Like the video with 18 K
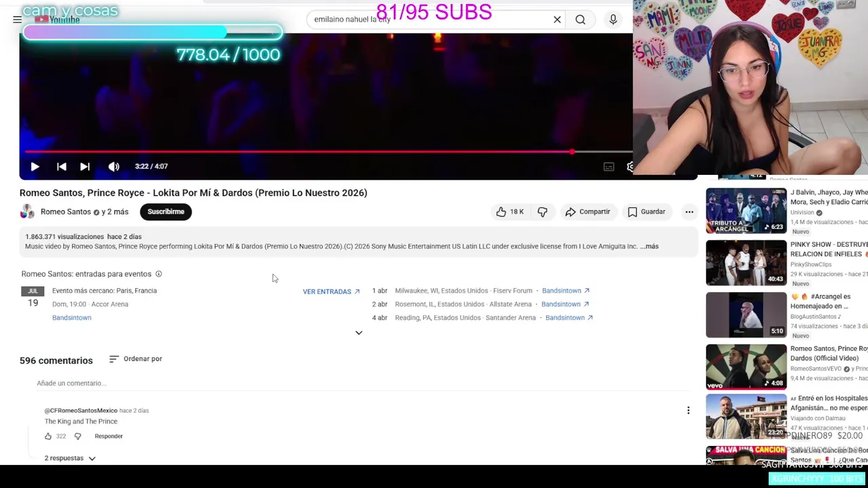Image resolution: width=868 pixels, height=488 pixels. click(509, 211)
